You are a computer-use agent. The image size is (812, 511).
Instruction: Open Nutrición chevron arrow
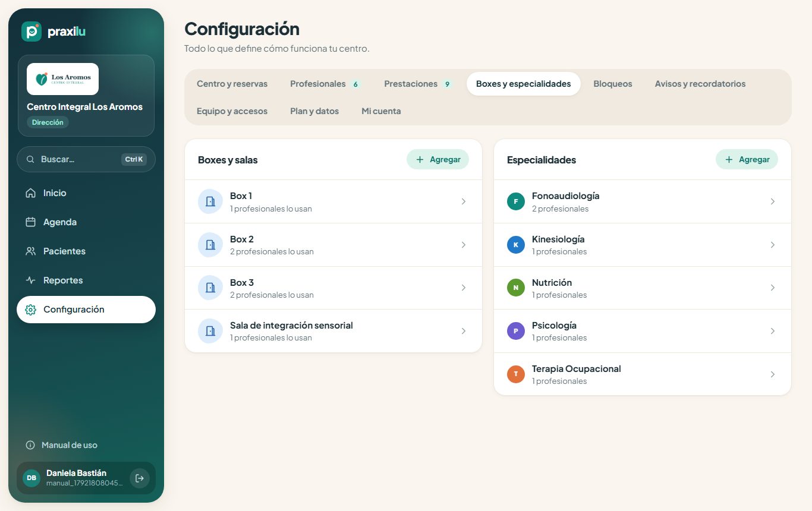[x=773, y=288]
